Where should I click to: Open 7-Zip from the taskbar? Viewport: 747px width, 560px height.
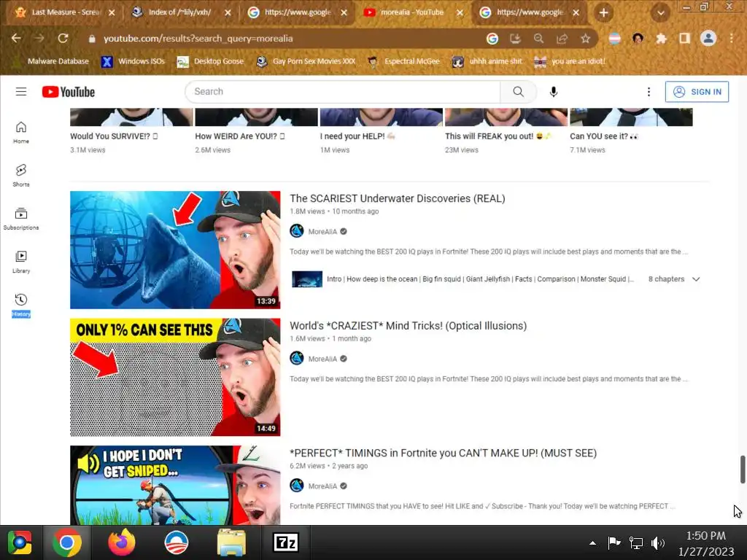285,542
